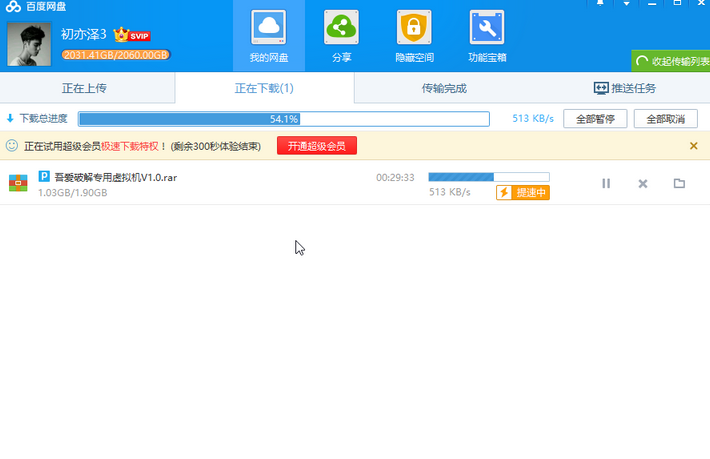
Task: Click the SVIP crown badge
Action: pos(132,35)
